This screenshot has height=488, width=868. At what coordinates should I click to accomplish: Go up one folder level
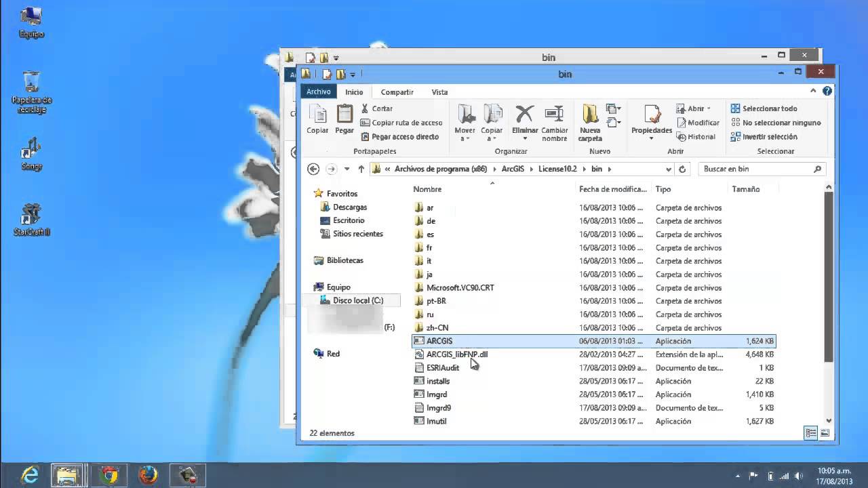point(361,169)
